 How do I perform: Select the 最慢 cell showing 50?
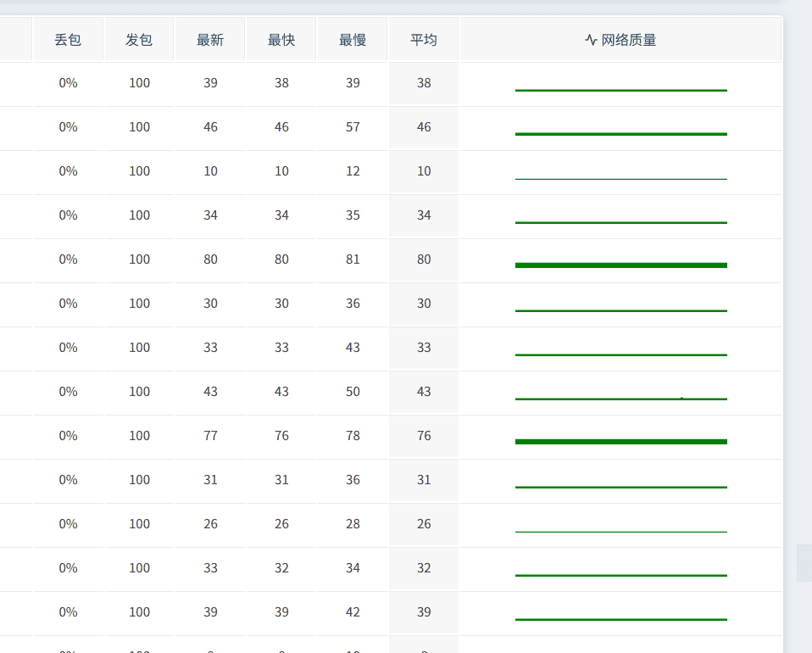[353, 392]
